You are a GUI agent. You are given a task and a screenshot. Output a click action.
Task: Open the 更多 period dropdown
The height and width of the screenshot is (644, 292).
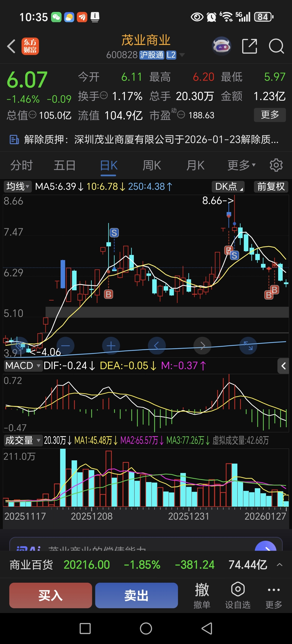pos(241,165)
